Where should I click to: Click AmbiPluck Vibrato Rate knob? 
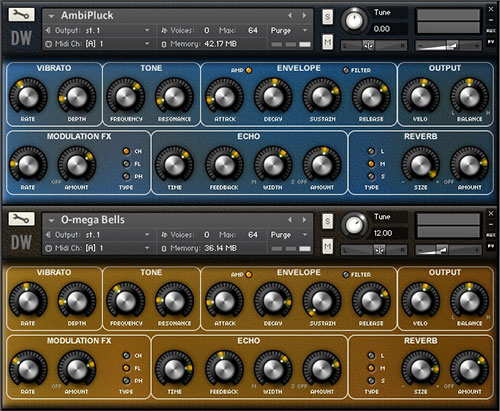coord(28,96)
